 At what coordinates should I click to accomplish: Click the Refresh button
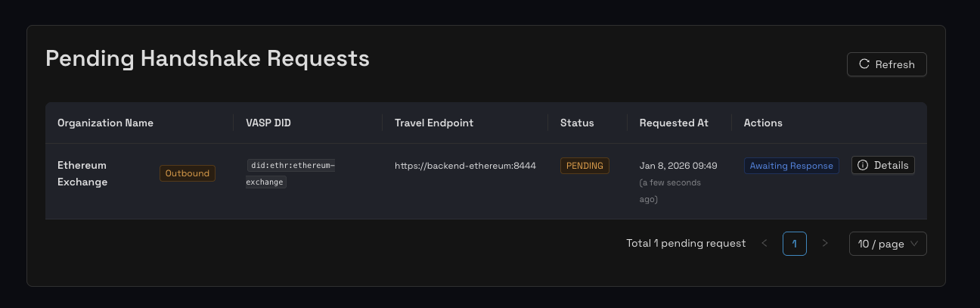[886, 64]
